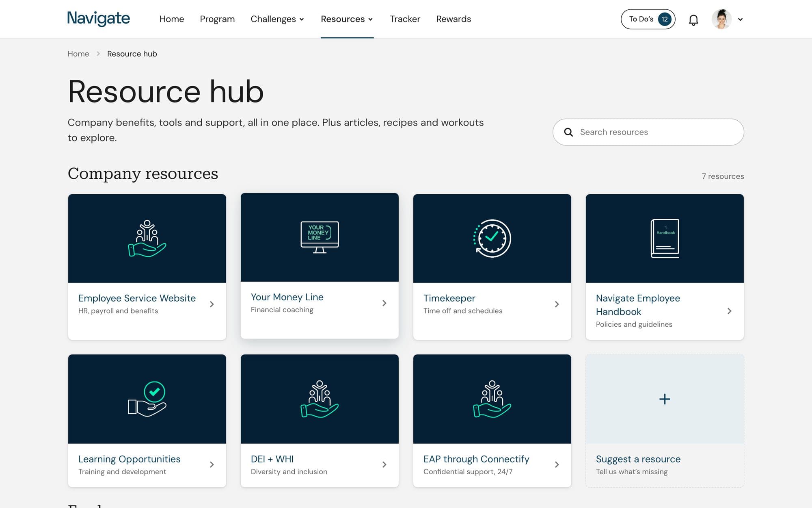Screen dimensions: 812x508
Task: Click the plus icon to suggest resource
Action: coord(665,399)
